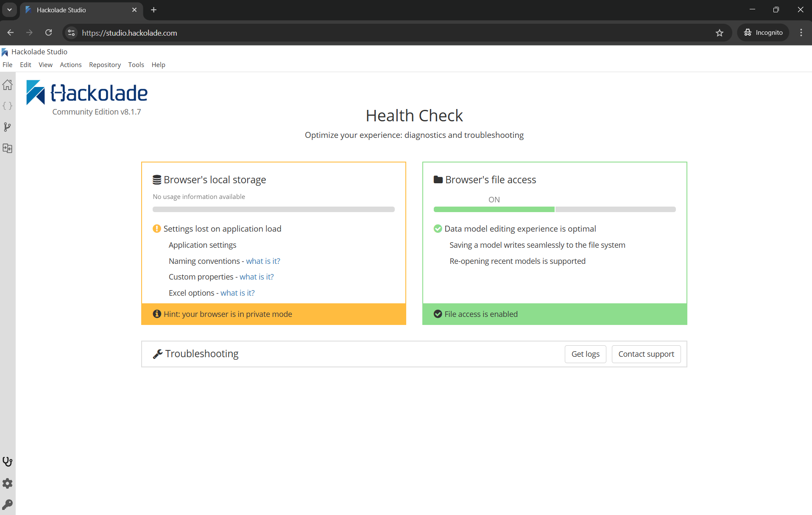Screen dimensions: 812x515
Task: Open the browser tab search chevron
Action: (9, 10)
